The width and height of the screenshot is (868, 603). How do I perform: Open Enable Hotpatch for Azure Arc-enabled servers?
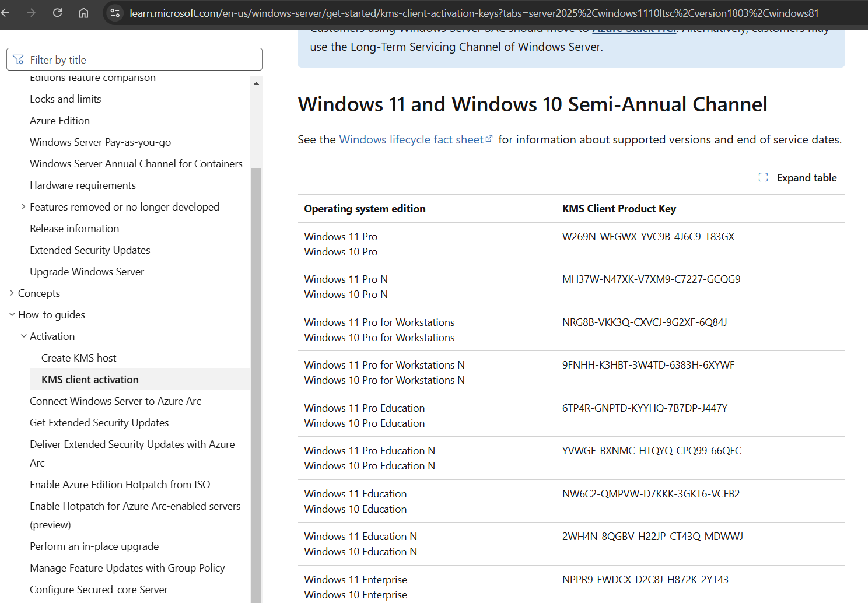(x=135, y=515)
